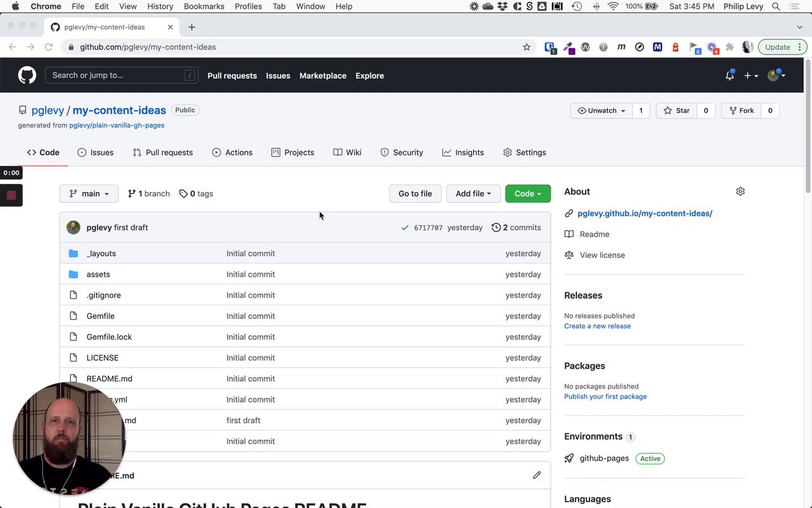Expand the green Code dropdown
This screenshot has width=812, height=508.
pyautogui.click(x=528, y=194)
